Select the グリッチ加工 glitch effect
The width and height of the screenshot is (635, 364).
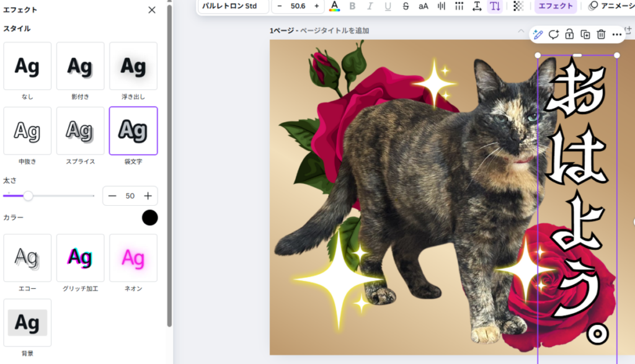80,258
